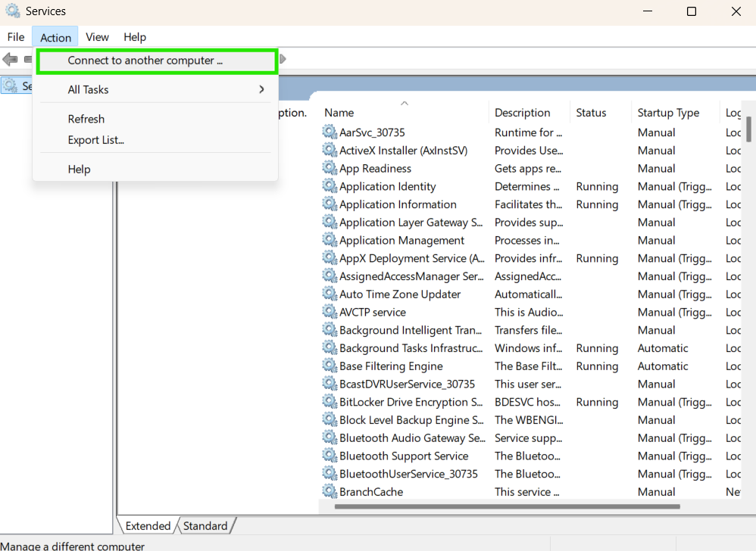Select the BranchCache service name

point(370,492)
